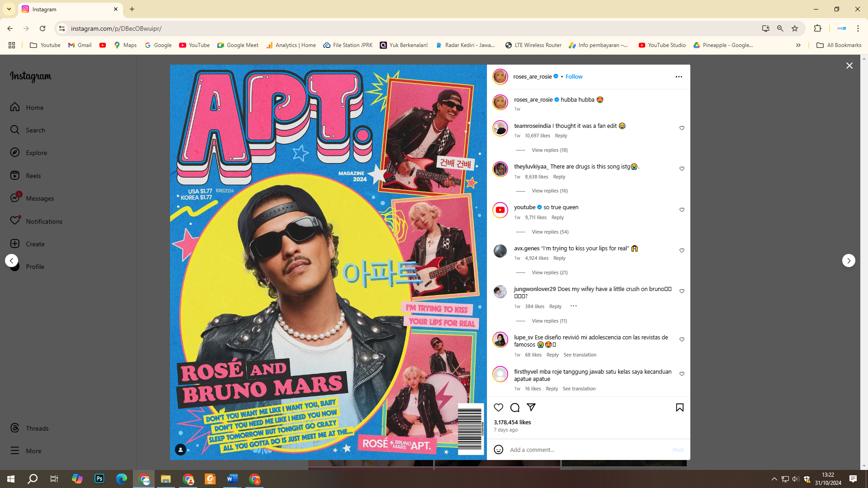The image size is (868, 488).
Task: Like the avx.genes comment
Action: tap(682, 251)
